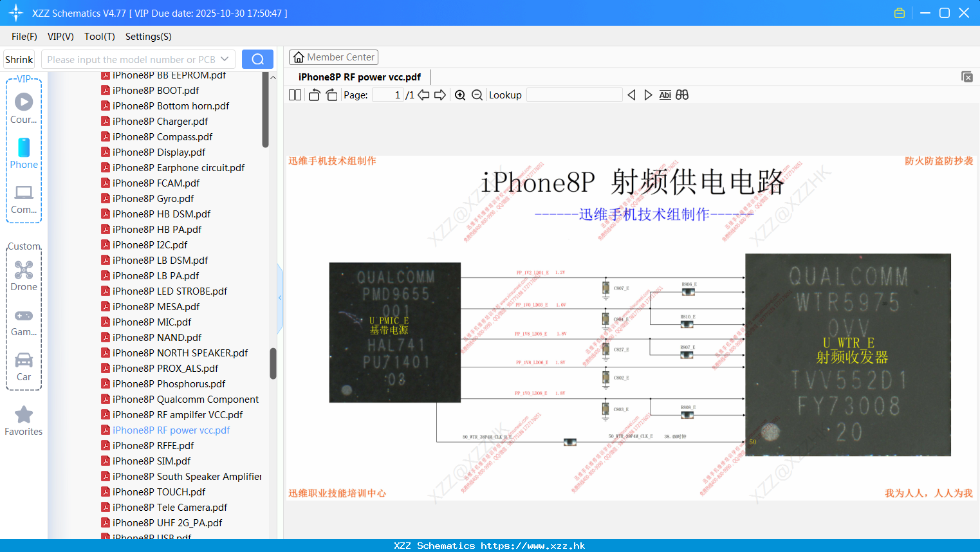Open iPhone8P LED STROBE.pdf
980x552 pixels.
point(170,291)
